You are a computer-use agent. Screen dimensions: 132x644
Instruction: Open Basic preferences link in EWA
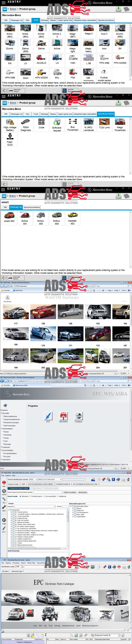point(11,416)
